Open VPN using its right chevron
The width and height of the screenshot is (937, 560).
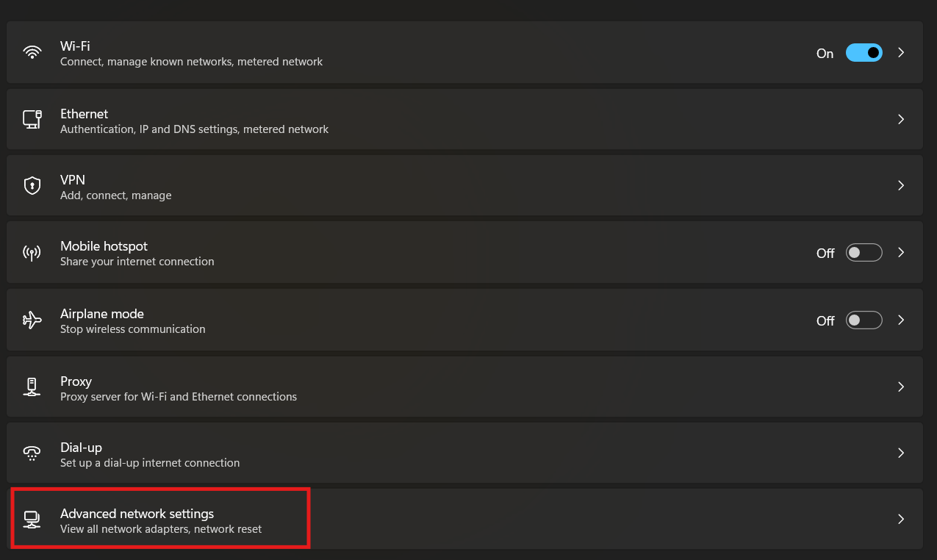point(901,186)
